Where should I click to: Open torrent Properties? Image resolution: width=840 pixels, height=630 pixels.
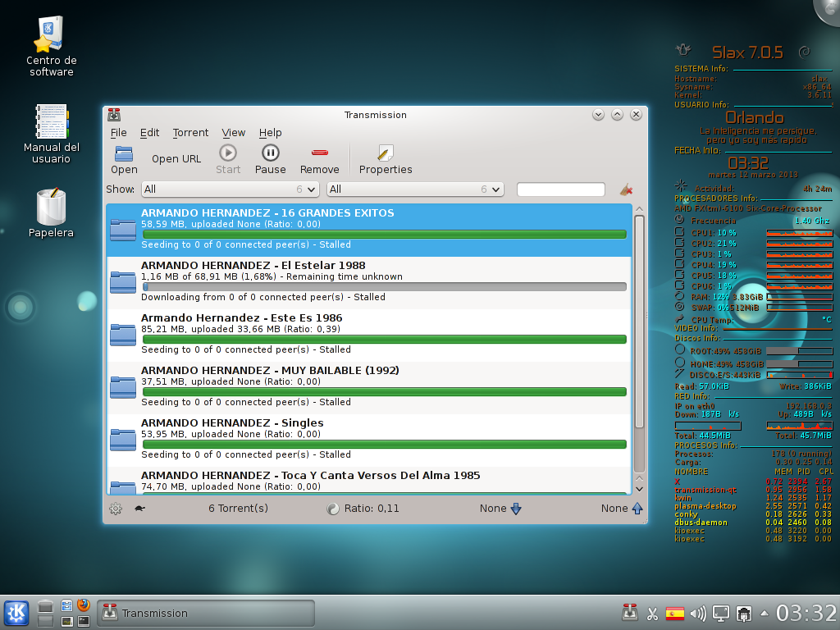pos(386,160)
